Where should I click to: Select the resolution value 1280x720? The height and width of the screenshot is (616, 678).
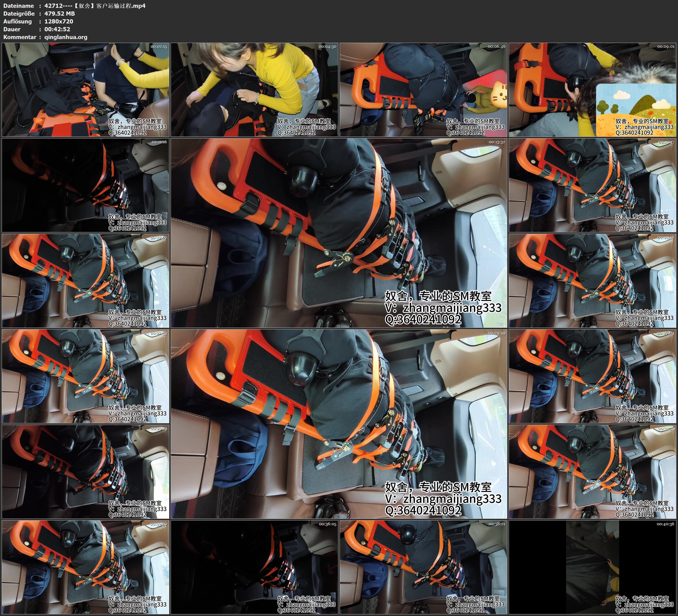(x=58, y=21)
